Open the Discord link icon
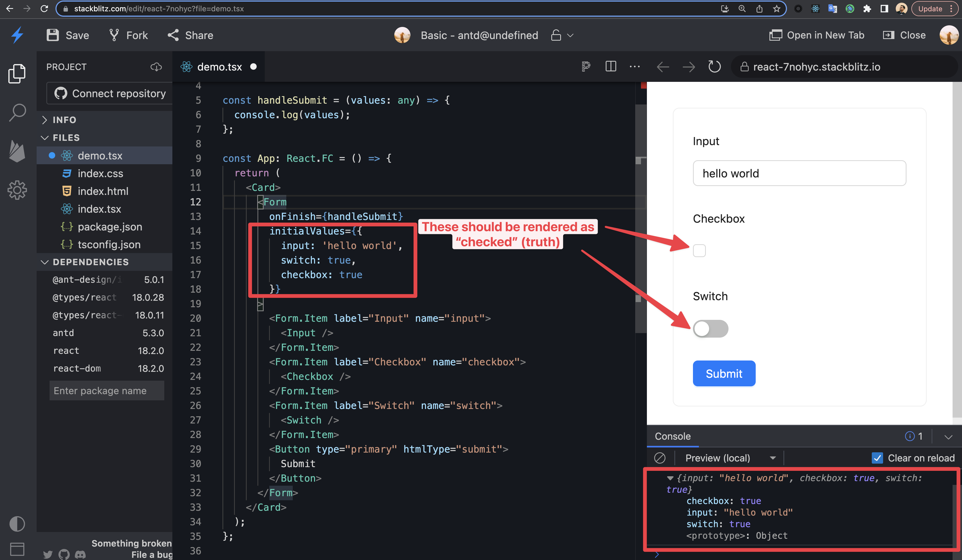 [80, 554]
